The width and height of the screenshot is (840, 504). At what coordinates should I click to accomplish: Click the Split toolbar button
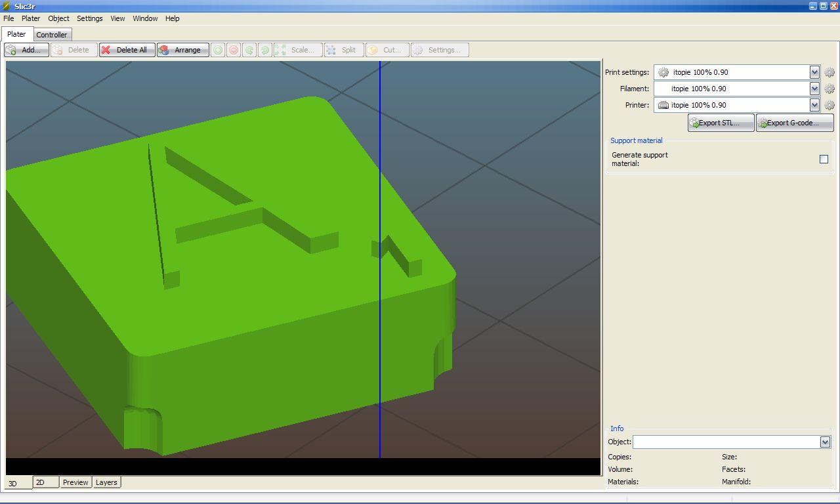344,50
